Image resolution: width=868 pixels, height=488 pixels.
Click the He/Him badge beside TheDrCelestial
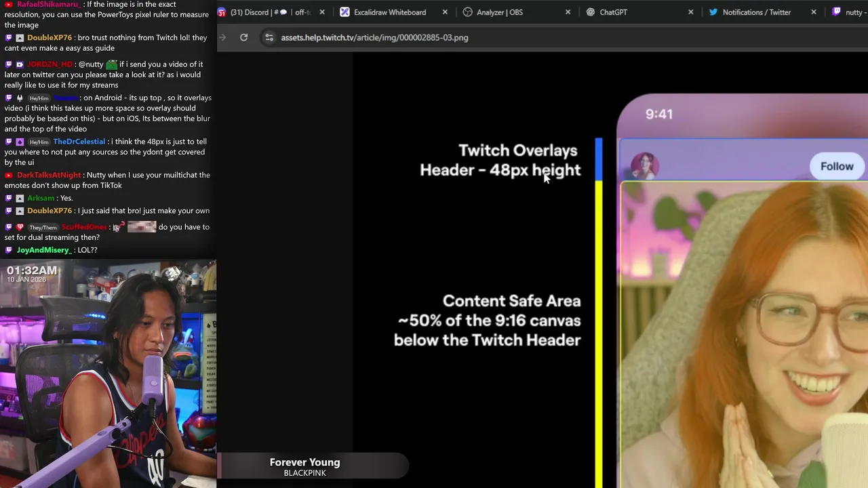click(39, 142)
